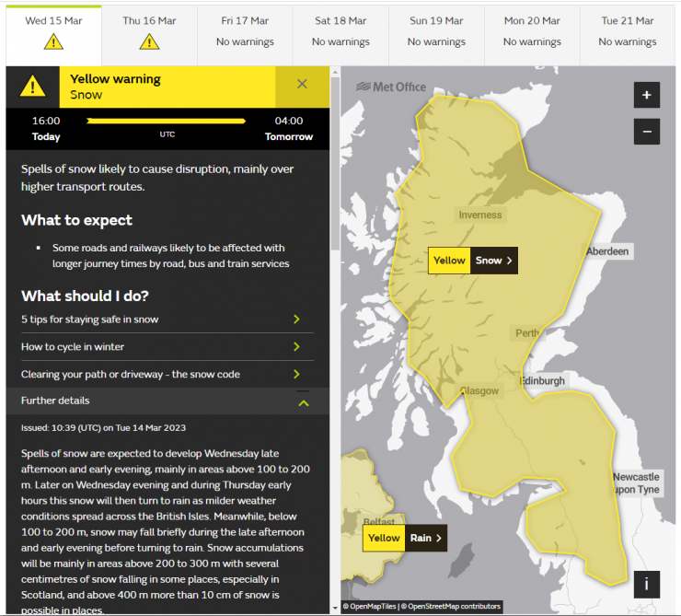Click warning triangle icon under Wed 15 Mar
The image size is (681, 616).
(x=53, y=41)
